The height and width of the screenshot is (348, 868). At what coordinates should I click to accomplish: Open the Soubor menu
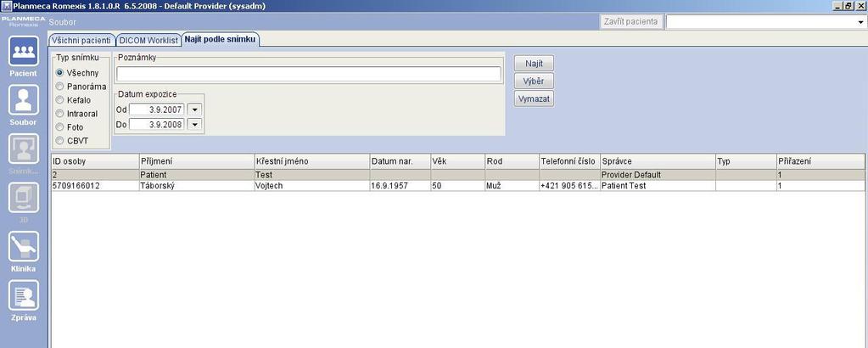click(x=63, y=22)
